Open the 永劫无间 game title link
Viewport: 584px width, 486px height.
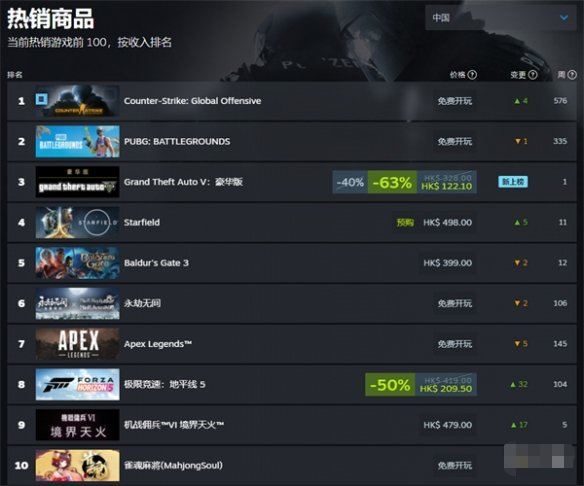142,303
